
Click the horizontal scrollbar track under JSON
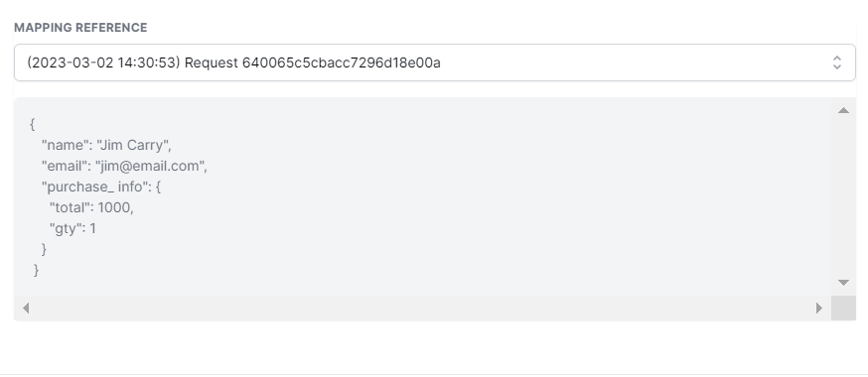(x=422, y=308)
